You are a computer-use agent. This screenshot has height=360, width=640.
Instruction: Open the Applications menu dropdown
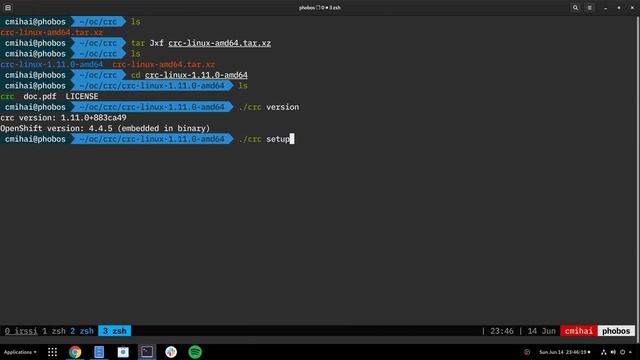[20, 352]
